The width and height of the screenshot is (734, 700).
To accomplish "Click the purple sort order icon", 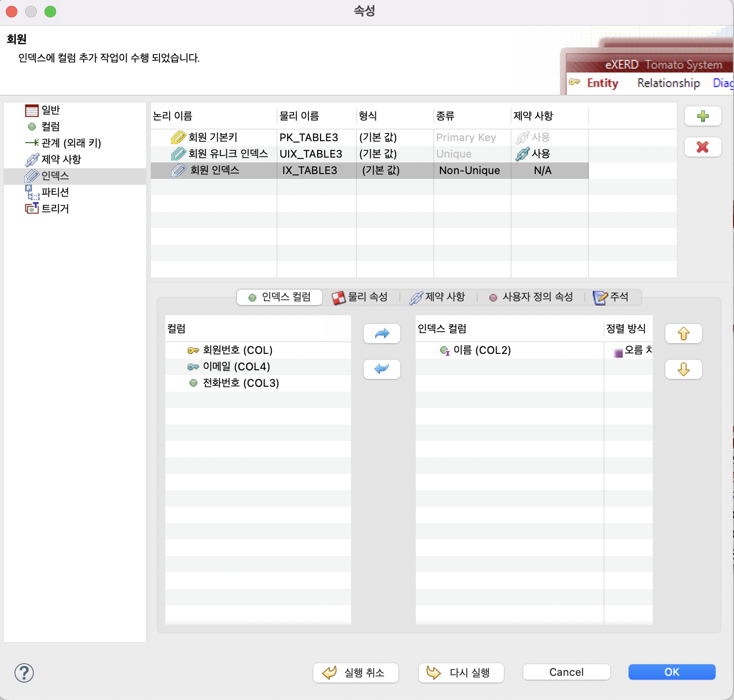I will pos(618,353).
